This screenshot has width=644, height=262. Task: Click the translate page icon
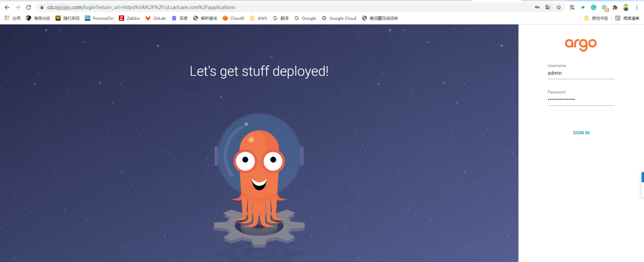pyautogui.click(x=548, y=7)
